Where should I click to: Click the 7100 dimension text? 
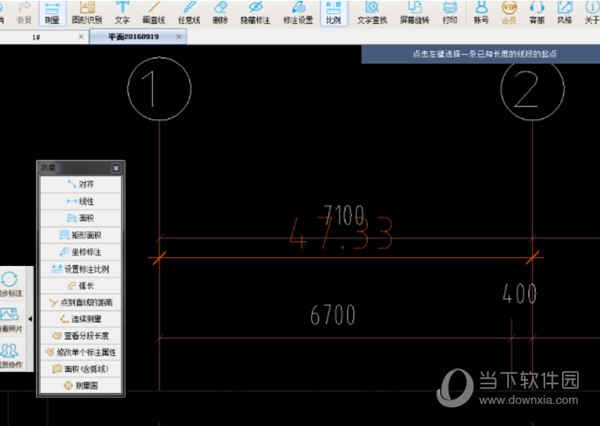coord(344,215)
